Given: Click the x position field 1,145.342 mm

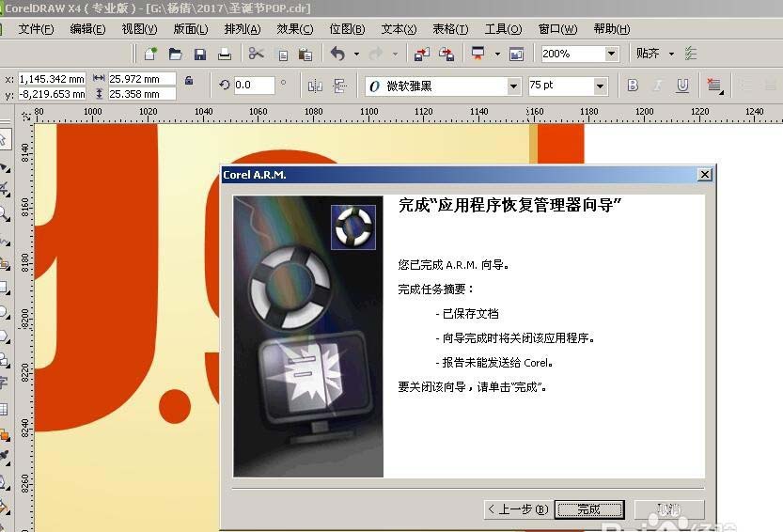Looking at the screenshot, I should [x=52, y=79].
